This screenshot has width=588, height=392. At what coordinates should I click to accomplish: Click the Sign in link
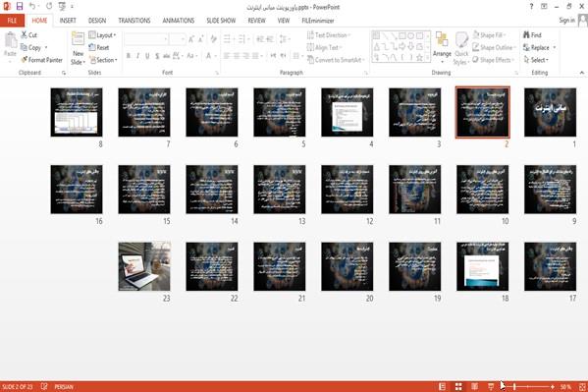566,21
